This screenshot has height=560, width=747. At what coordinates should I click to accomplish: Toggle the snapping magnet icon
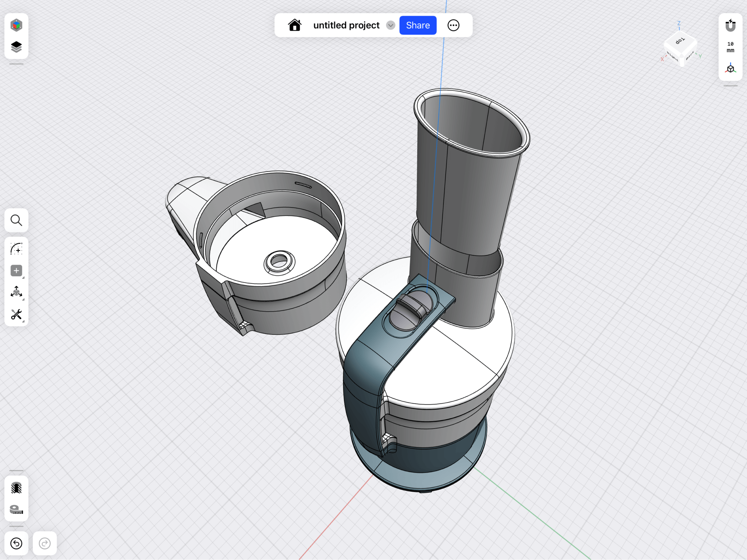tap(730, 25)
